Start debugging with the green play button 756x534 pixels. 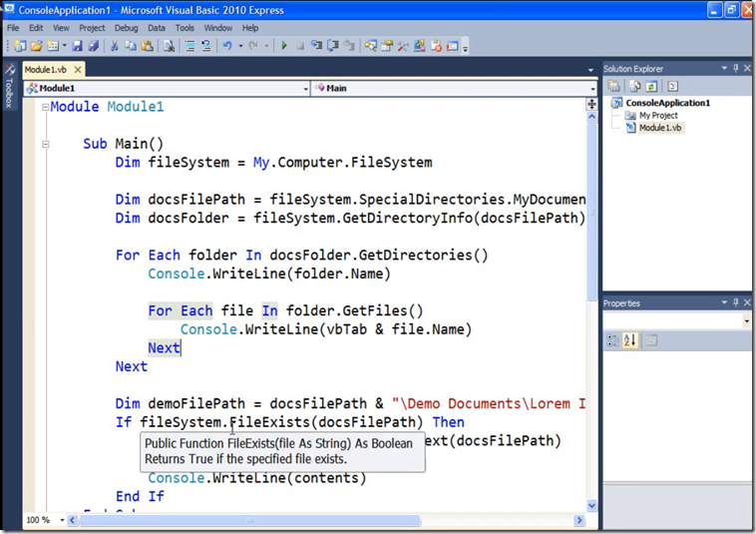click(x=284, y=46)
